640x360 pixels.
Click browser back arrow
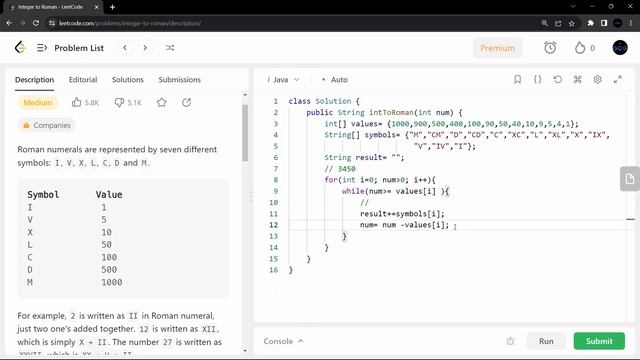9,23
